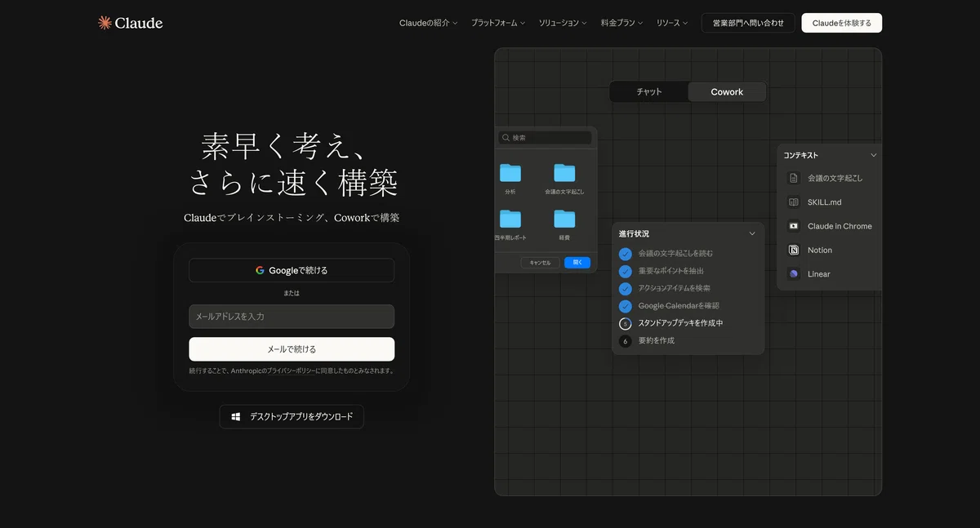980x528 pixels.
Task: Click the コンテキスト panel title
Action: [x=801, y=155]
